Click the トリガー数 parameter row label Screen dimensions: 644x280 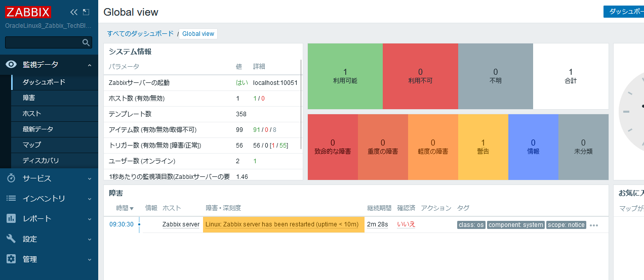click(x=155, y=146)
